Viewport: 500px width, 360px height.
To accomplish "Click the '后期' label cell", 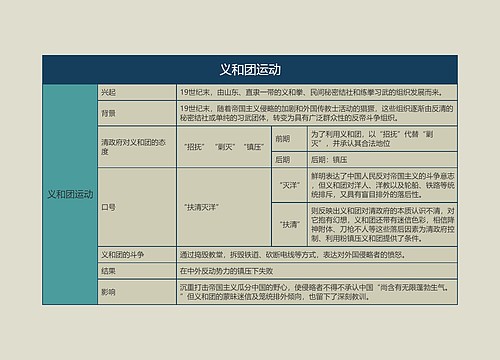I will point(289,160).
